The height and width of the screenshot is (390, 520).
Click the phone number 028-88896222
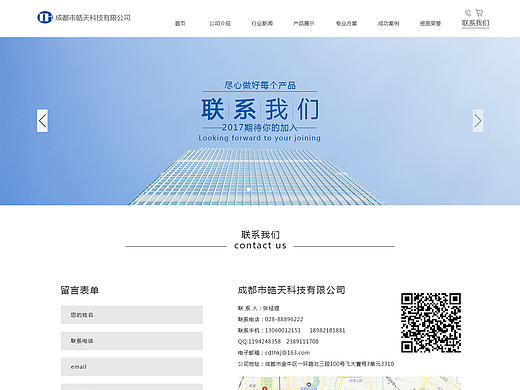tap(284, 319)
